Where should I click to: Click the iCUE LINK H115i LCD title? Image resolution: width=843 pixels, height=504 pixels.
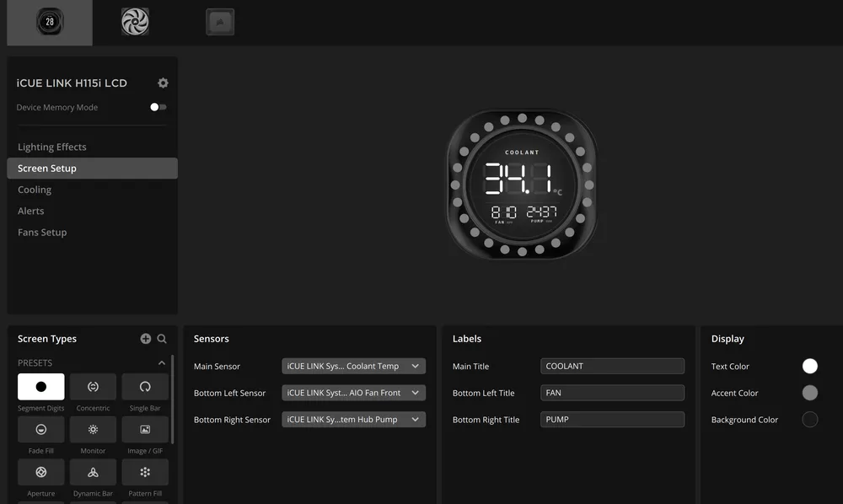(x=72, y=83)
